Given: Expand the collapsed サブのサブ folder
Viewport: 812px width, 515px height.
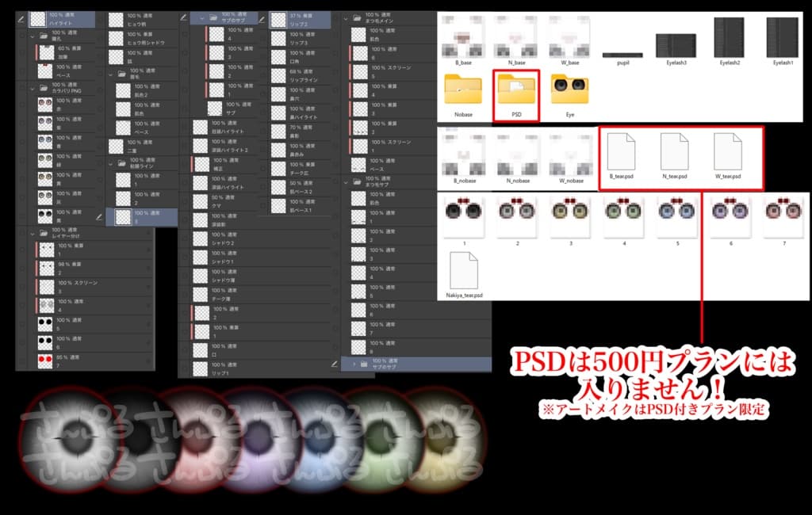Looking at the screenshot, I should pos(354,364).
